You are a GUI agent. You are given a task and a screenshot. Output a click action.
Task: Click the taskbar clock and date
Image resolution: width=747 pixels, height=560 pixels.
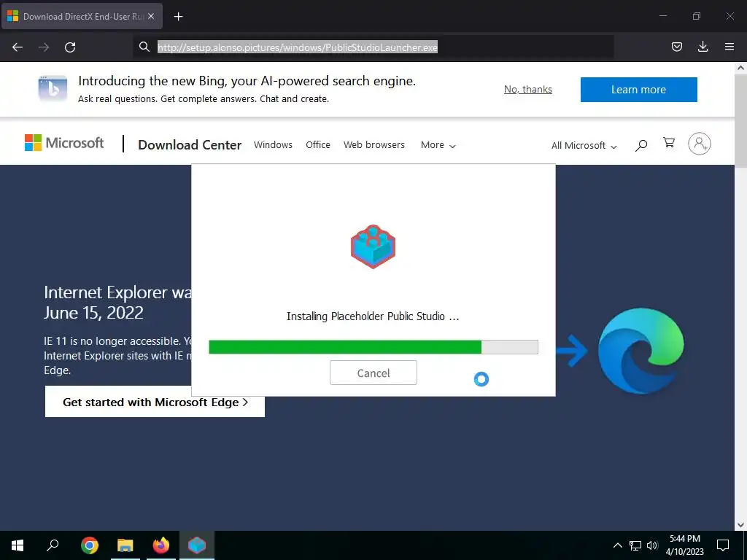(x=684, y=545)
